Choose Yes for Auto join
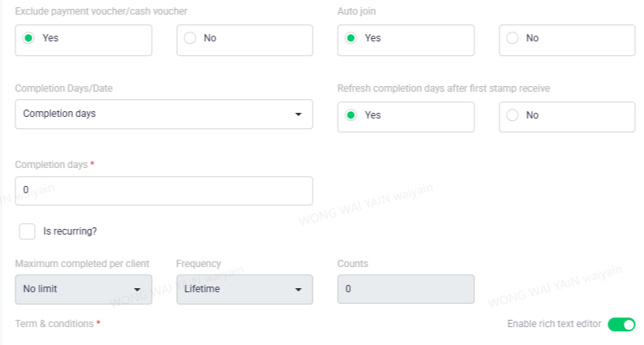This screenshot has height=345, width=644. [x=352, y=38]
